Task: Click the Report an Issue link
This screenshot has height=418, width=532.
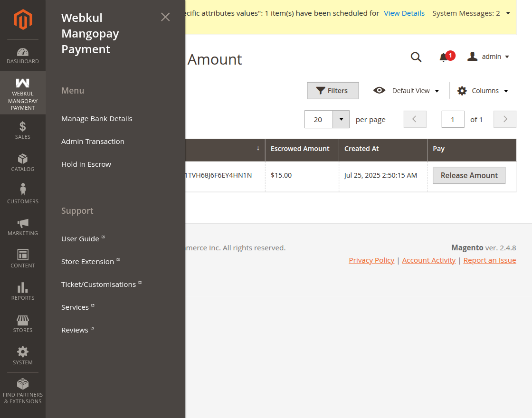Action: point(490,260)
